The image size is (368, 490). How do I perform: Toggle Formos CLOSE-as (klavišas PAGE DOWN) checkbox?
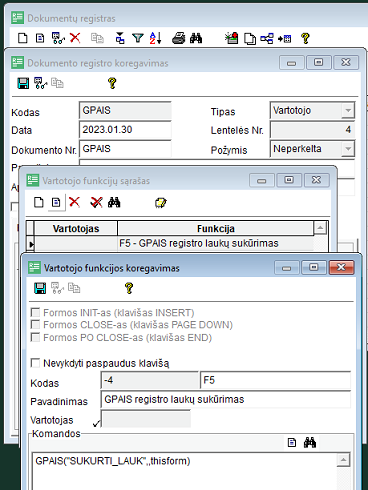(35, 324)
